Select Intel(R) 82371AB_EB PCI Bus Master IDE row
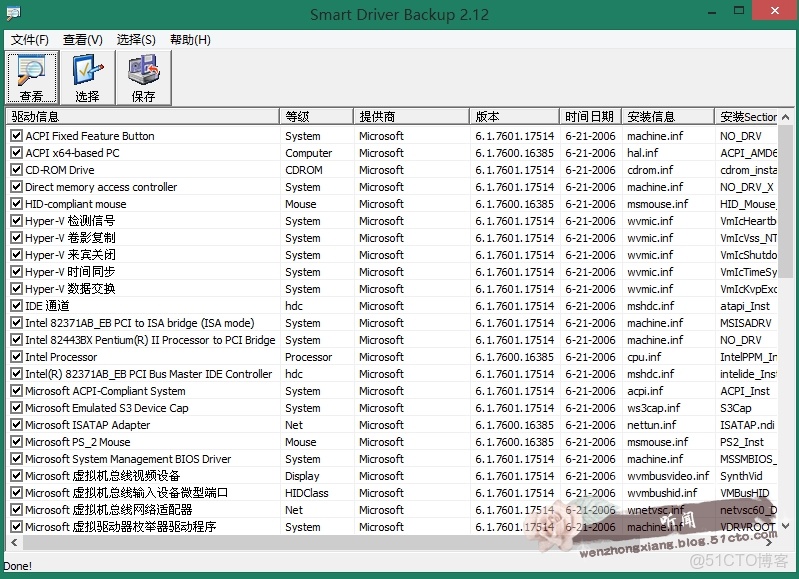 click(x=392, y=374)
